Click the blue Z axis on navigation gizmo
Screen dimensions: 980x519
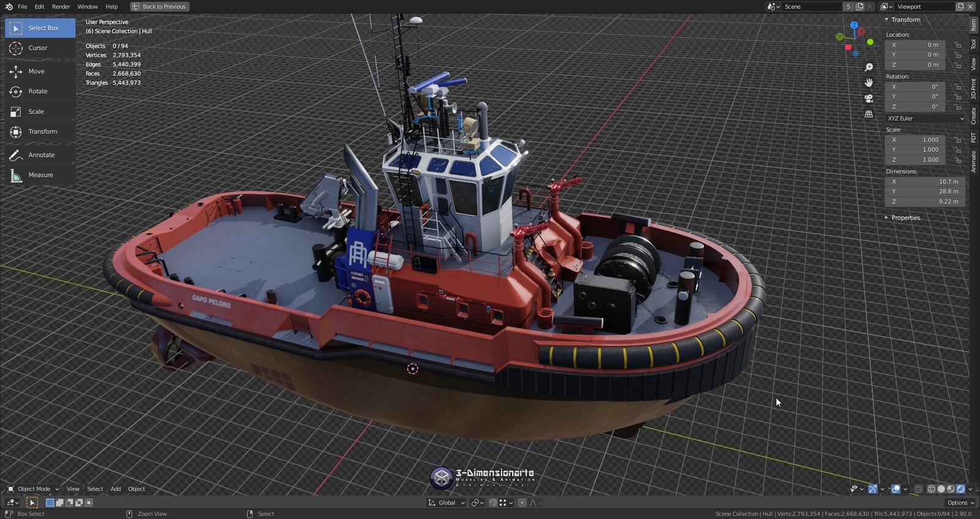(x=854, y=25)
